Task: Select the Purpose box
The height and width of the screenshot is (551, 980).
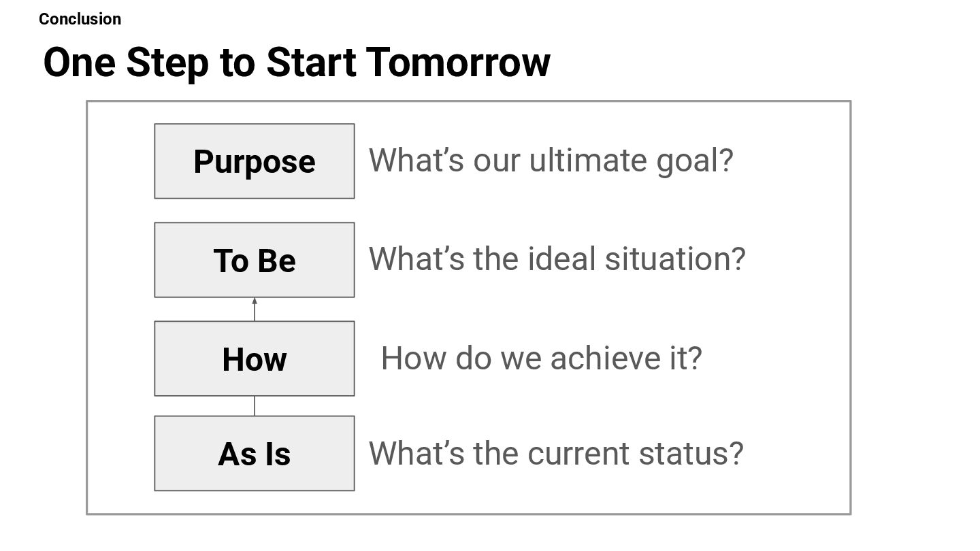Action: (255, 161)
